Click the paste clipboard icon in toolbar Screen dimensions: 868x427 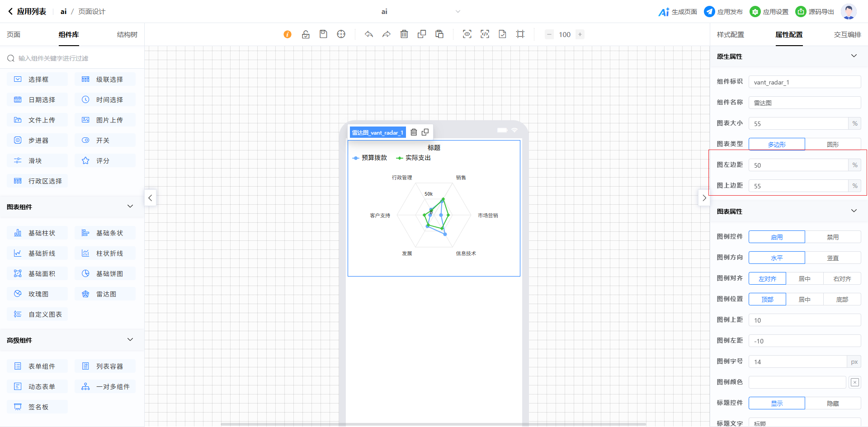(x=439, y=34)
